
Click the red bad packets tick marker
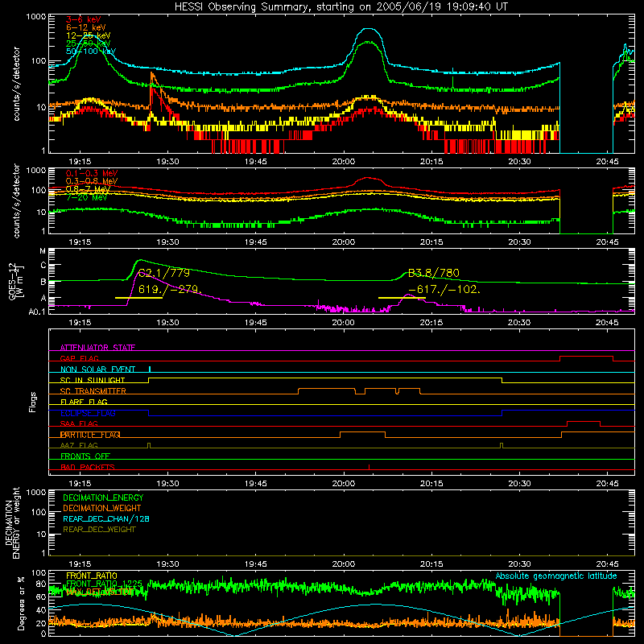pos(369,467)
